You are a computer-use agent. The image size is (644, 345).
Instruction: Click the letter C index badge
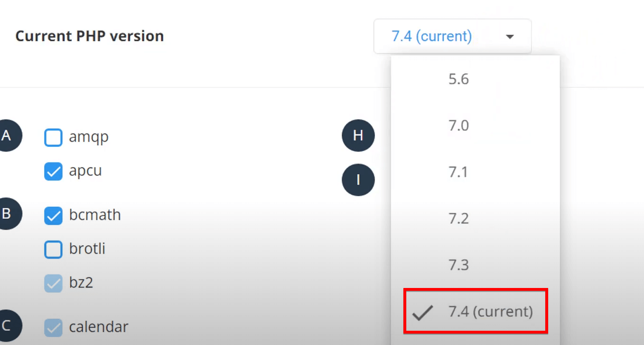[x=8, y=326]
